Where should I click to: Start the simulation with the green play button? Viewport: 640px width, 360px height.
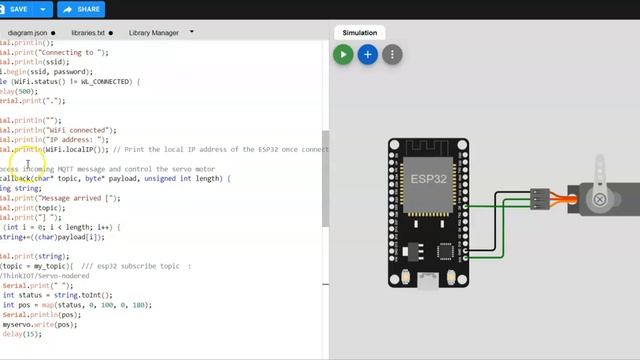pos(343,54)
